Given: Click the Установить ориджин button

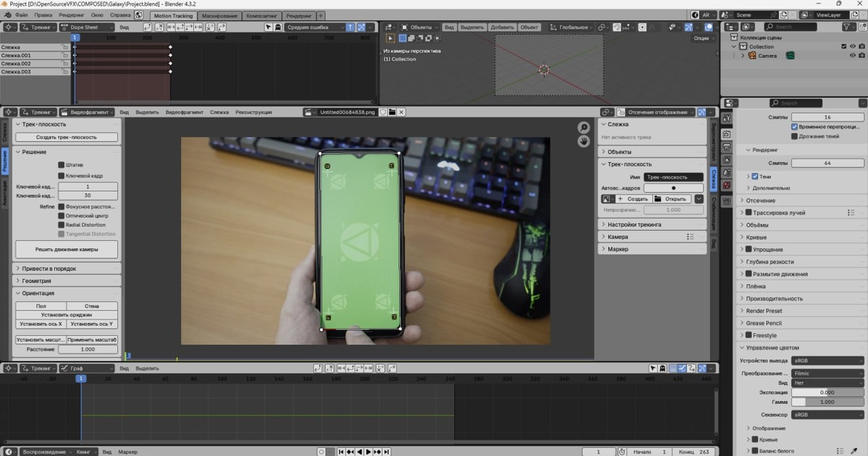Looking at the screenshot, I should click(67, 315).
